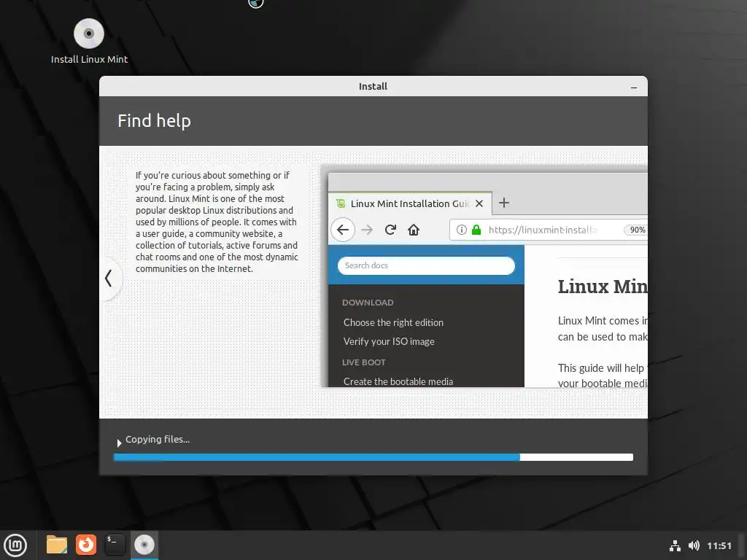Click the Find help heading
Image resolution: width=747 pixels, height=560 pixels.
point(155,121)
